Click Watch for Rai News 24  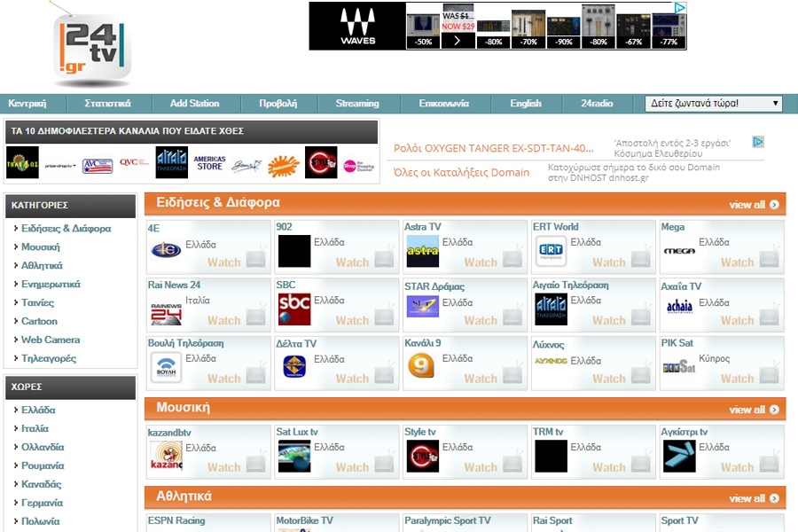pos(224,320)
